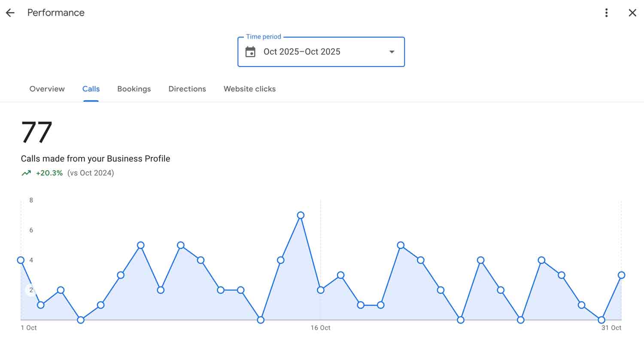Viewport: 644px width, 341px height.
Task: Click the 31 Oct data point on the chart
Action: tap(621, 275)
